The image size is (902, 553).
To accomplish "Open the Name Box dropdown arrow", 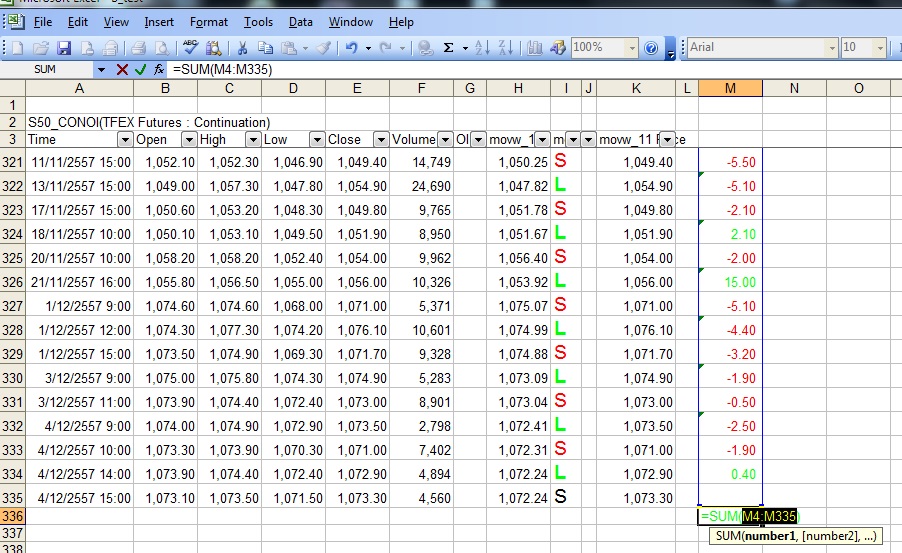I will point(101,70).
